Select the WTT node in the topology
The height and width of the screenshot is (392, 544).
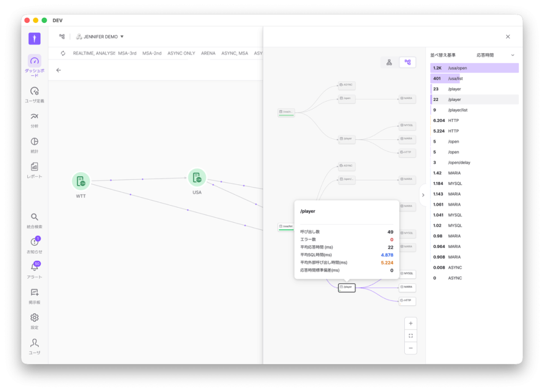tap(81, 181)
